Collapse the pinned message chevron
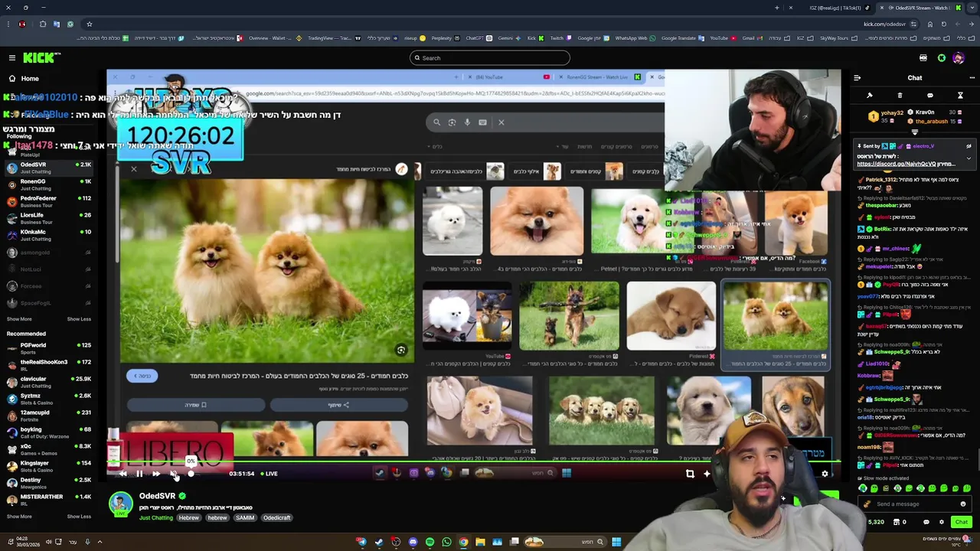Image resolution: width=980 pixels, height=551 pixels. [969, 158]
